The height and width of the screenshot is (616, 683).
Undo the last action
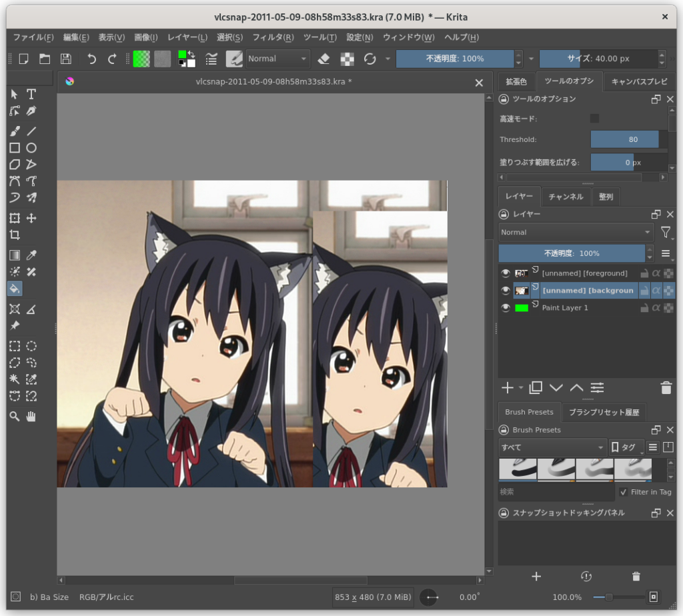(91, 59)
